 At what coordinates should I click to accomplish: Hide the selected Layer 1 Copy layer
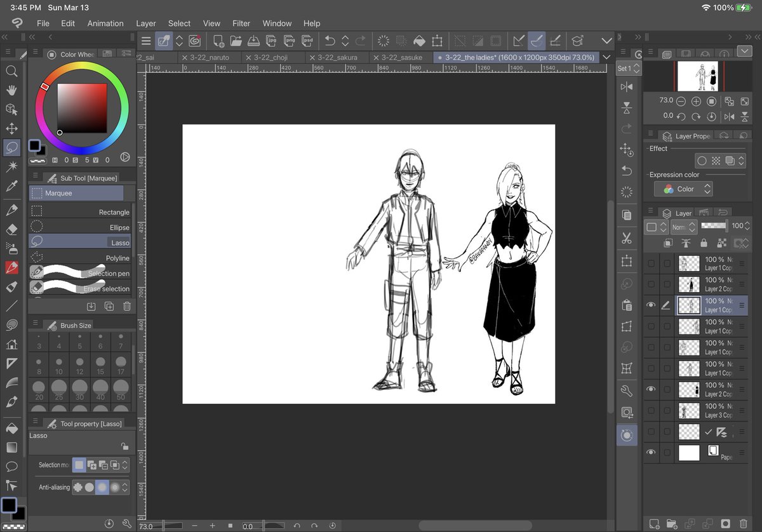click(651, 305)
